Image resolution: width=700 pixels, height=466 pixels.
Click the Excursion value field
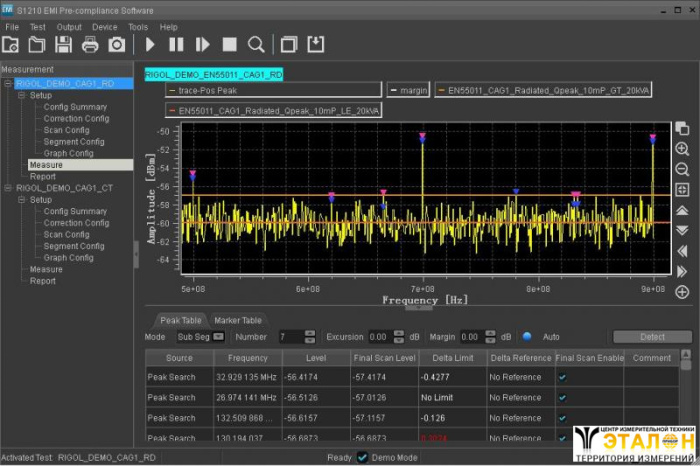tap(381, 337)
